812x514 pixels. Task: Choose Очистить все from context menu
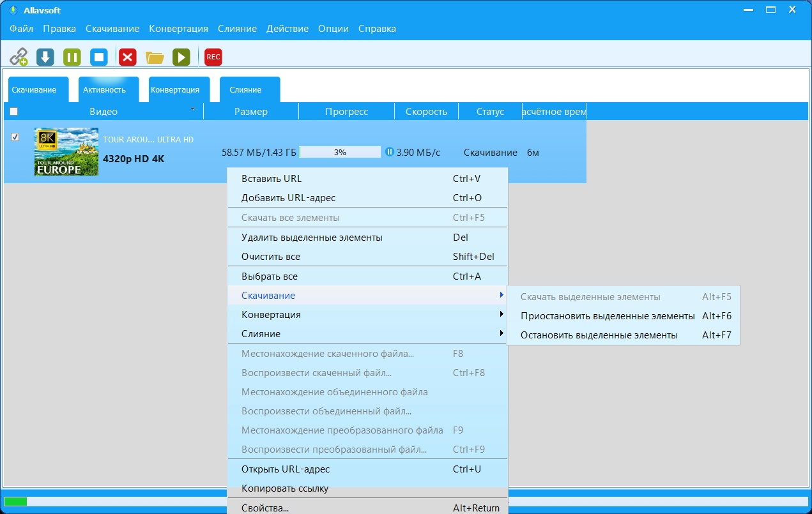tap(367, 257)
